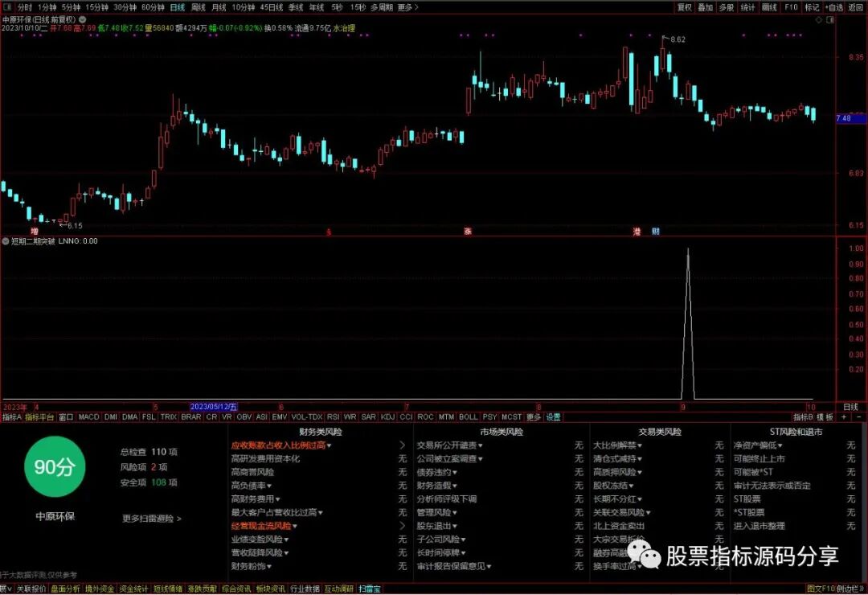
Task: Click the minus button in indicator bar
Action: pos(858,416)
